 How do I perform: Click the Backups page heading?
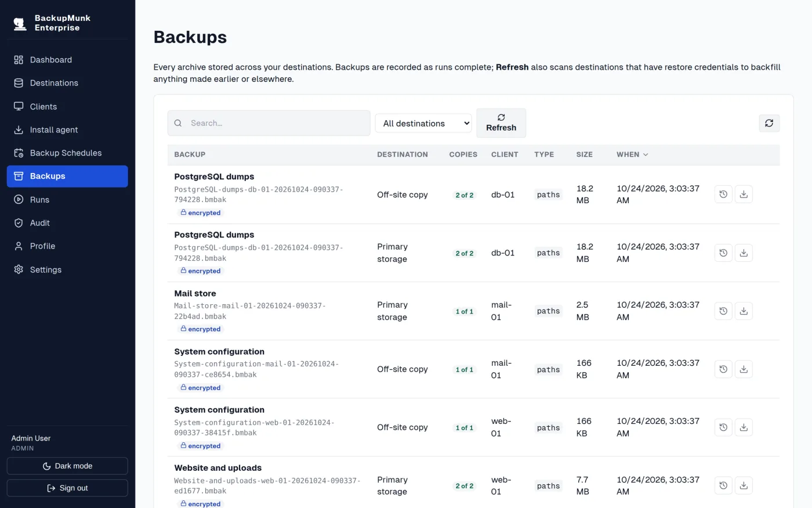coord(190,37)
